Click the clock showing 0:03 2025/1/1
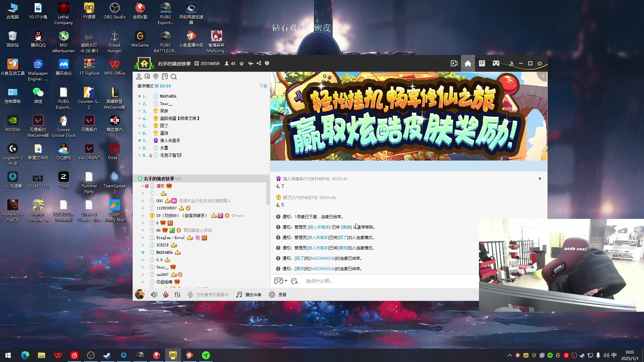The width and height of the screenshot is (644, 362). (630, 355)
